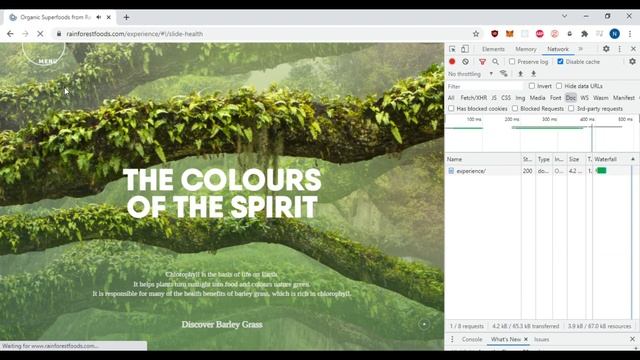
Task: Click the network timeline overview
Action: pos(542,133)
